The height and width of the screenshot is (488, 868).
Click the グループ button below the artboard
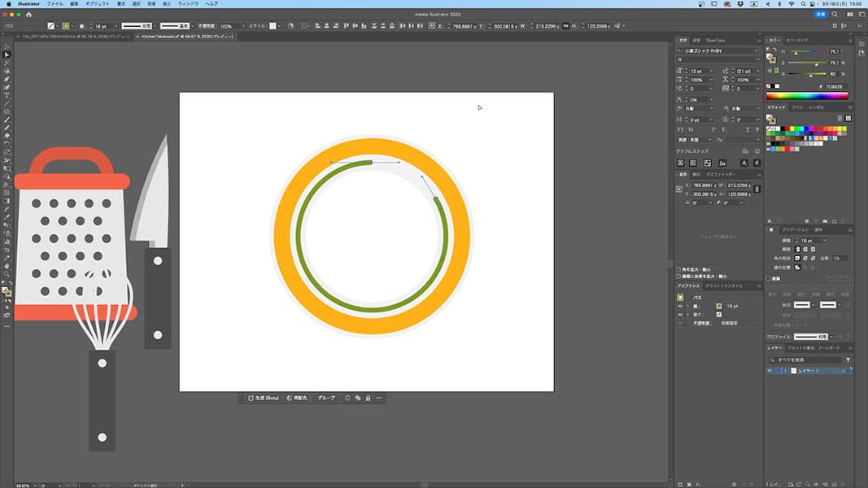click(x=325, y=398)
